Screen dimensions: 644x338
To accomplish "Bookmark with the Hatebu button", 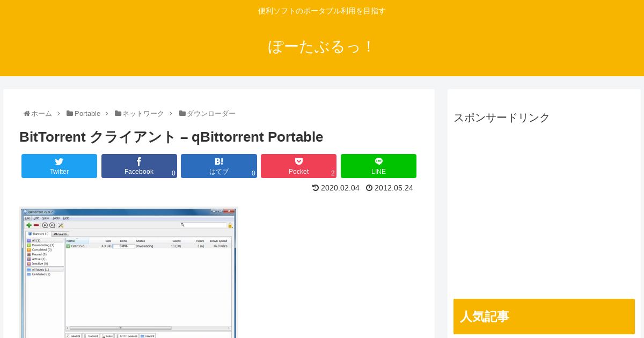I will point(219,166).
